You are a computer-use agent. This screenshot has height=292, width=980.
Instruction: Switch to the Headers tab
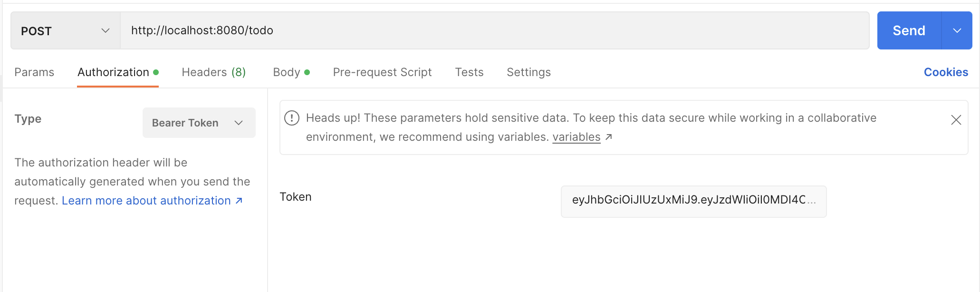click(213, 72)
